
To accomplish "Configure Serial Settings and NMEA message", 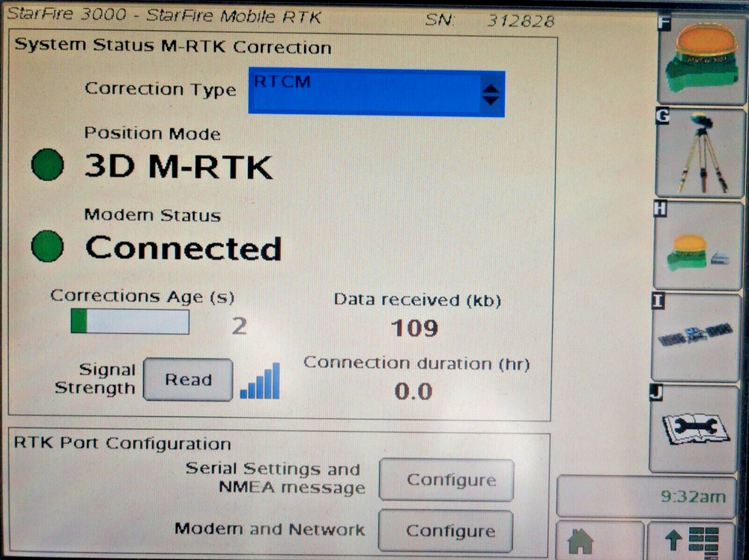I will [446, 480].
